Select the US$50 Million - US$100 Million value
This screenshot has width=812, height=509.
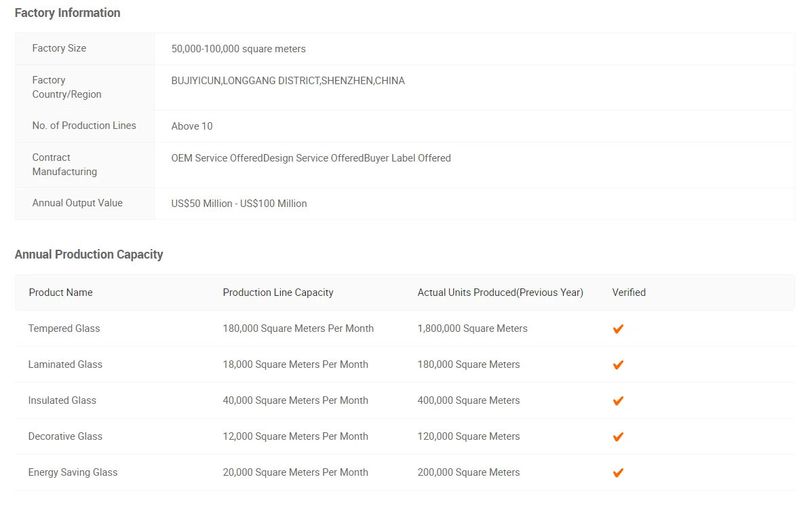[x=239, y=204]
